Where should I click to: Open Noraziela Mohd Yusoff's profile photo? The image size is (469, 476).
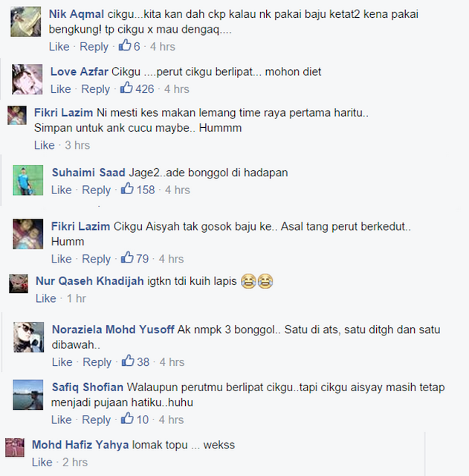click(x=28, y=337)
